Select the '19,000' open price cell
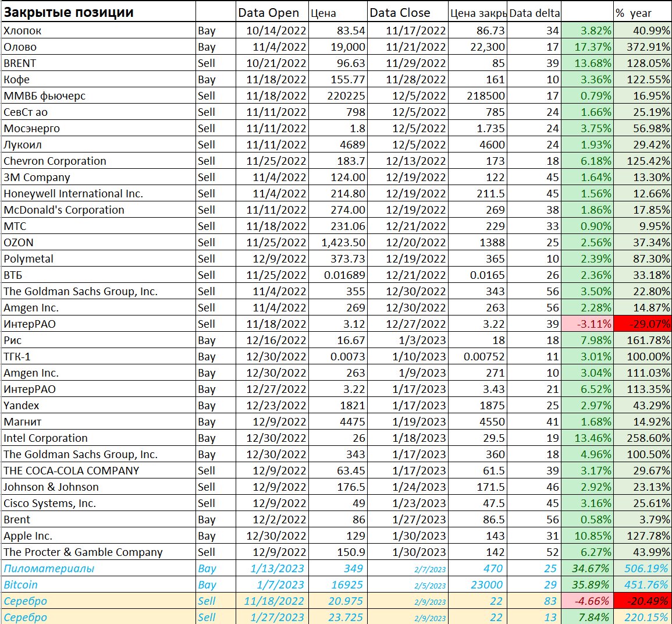Screen dimensions: 672x624 pyautogui.click(x=337, y=47)
